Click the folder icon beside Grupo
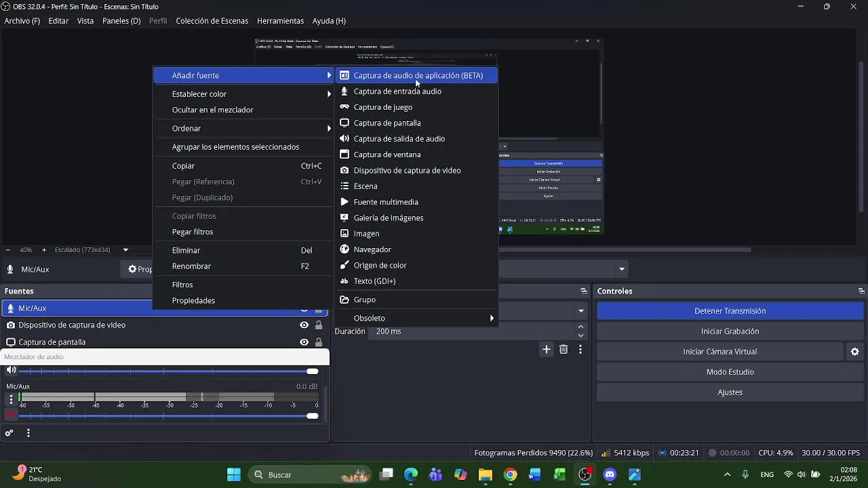Image resolution: width=868 pixels, height=488 pixels. 344,300
